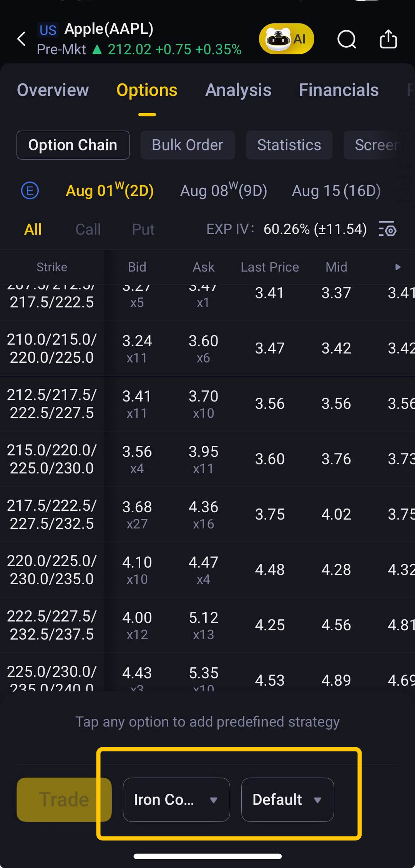
Task: Filter to show Call options only
Action: point(88,229)
